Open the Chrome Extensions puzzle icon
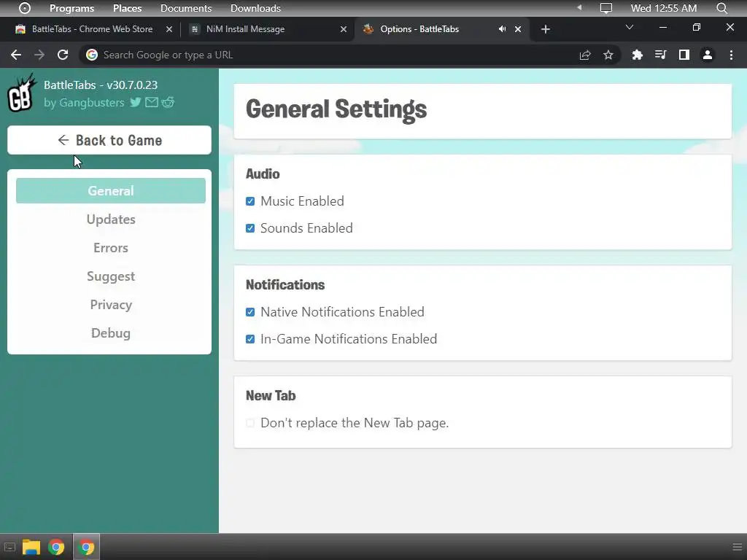 pyautogui.click(x=637, y=55)
